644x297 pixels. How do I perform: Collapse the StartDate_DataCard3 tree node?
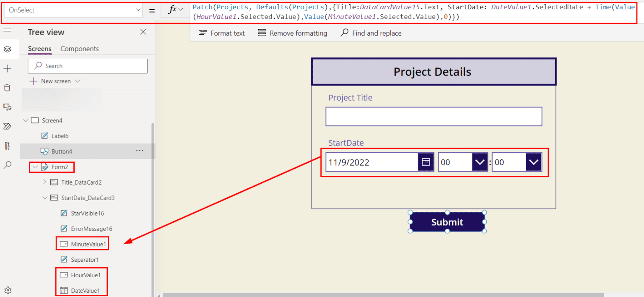point(45,198)
